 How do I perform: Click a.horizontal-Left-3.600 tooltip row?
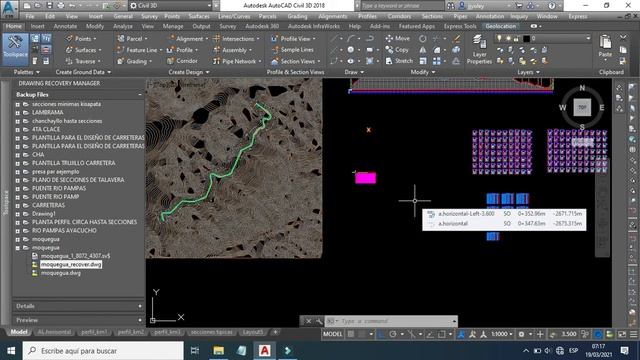[504, 214]
